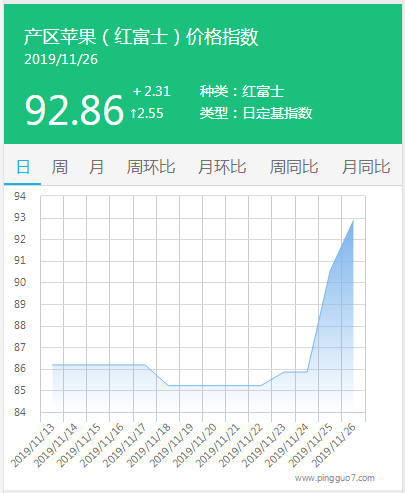Click the y-axis label 88
405x493 pixels.
[x=20, y=325]
